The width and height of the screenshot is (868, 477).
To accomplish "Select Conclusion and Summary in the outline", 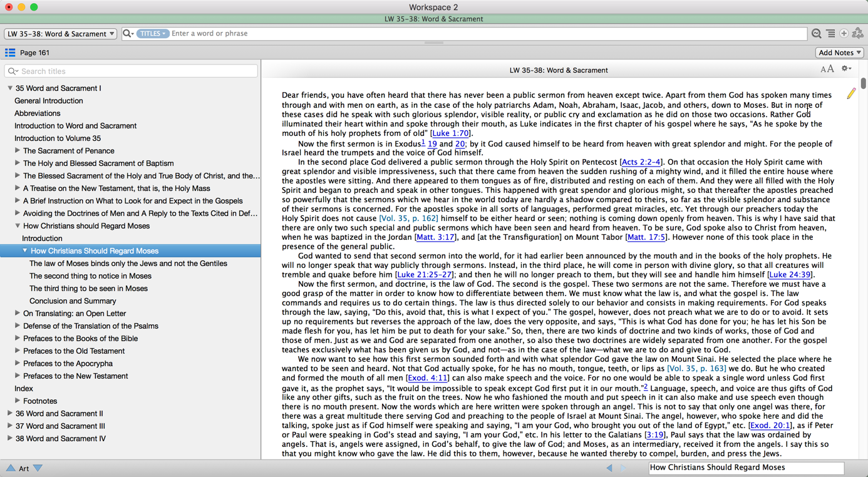I will (73, 301).
